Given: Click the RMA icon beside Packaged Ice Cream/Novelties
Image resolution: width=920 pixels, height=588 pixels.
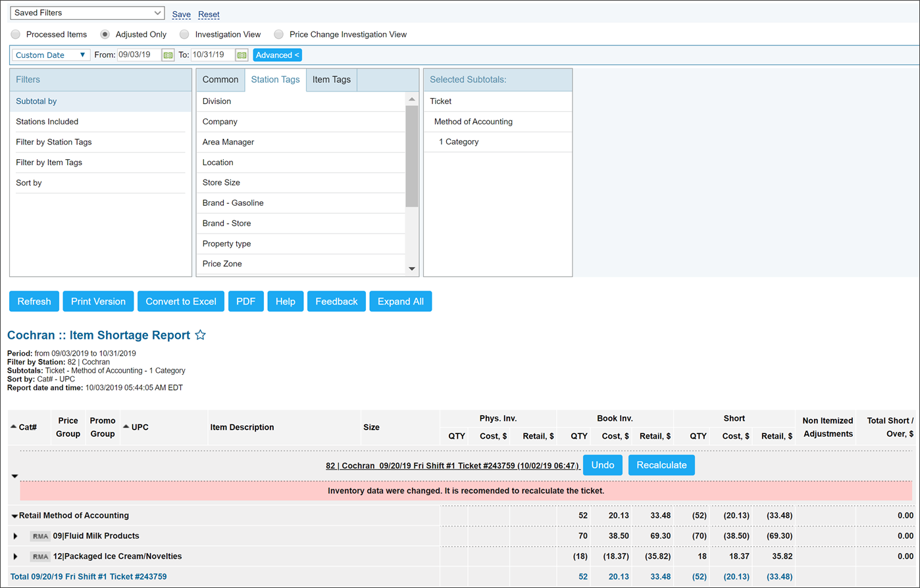Looking at the screenshot, I should (x=39, y=556).
